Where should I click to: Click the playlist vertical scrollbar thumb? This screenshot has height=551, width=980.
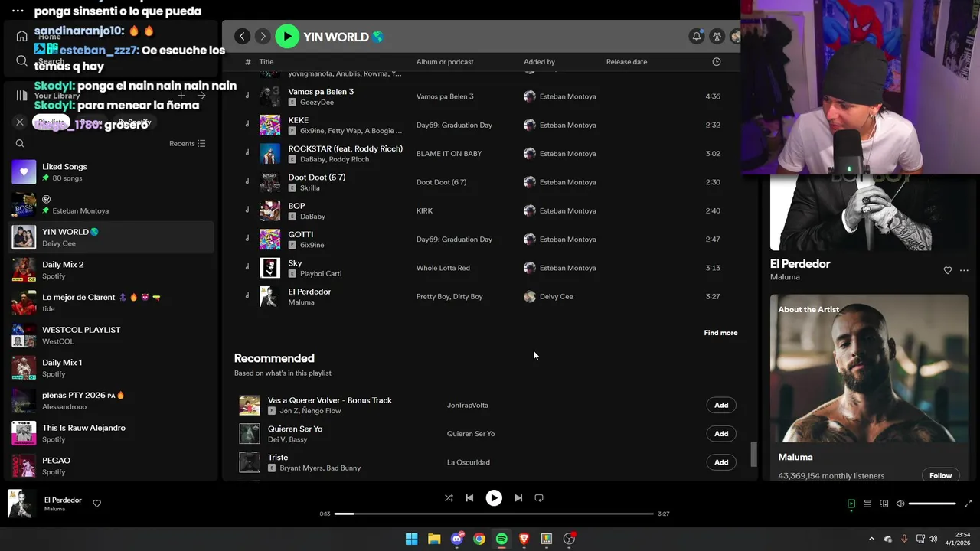pyautogui.click(x=753, y=454)
